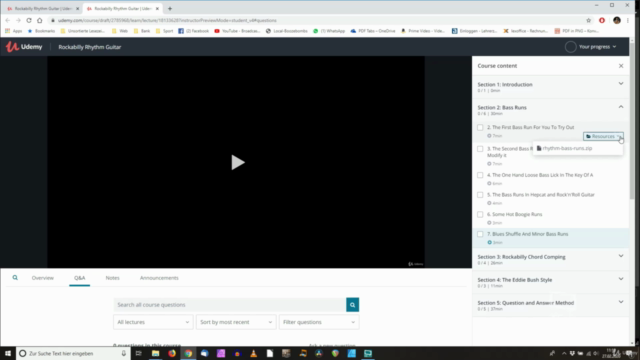Click the progress circle icon in the header
This screenshot has height=360, width=640.
pyautogui.click(x=570, y=47)
